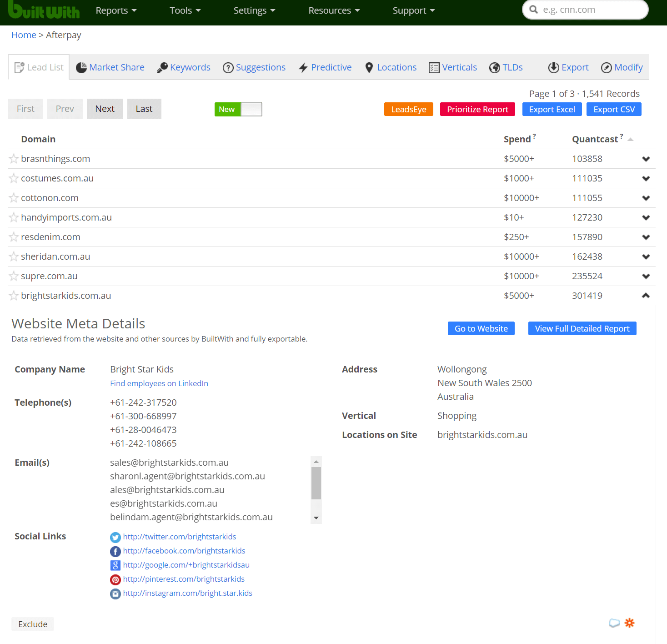Expand the cottonon.com row details
The image size is (667, 644).
[x=646, y=198]
